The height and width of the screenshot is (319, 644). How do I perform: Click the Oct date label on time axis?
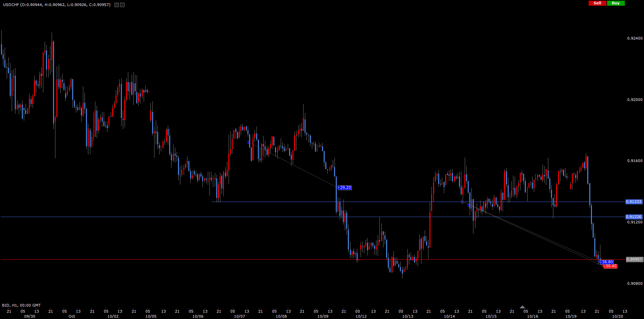click(x=72, y=316)
